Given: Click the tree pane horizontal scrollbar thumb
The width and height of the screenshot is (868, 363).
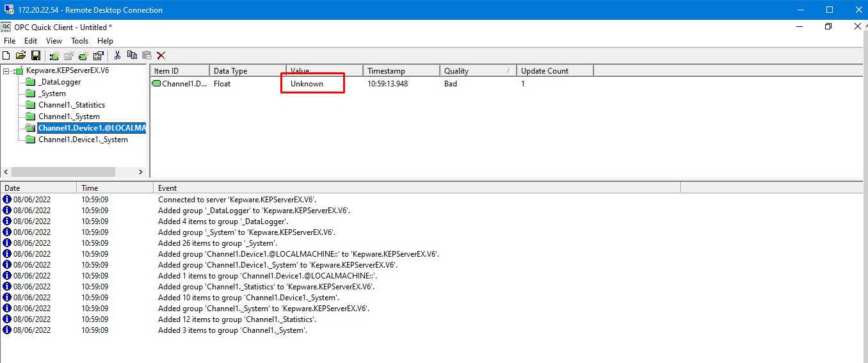Looking at the screenshot, I should coord(63,172).
